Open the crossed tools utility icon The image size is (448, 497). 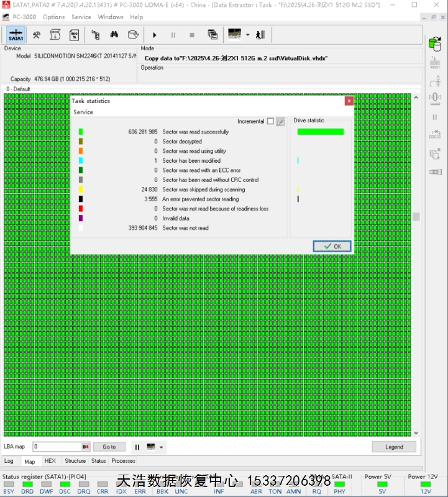[x=37, y=35]
